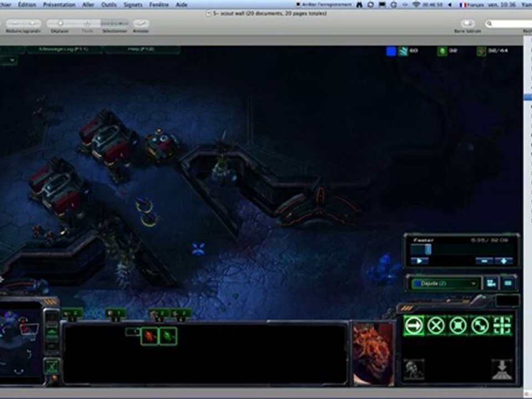
Task: Click the zerg unit portrait
Action: (374, 354)
